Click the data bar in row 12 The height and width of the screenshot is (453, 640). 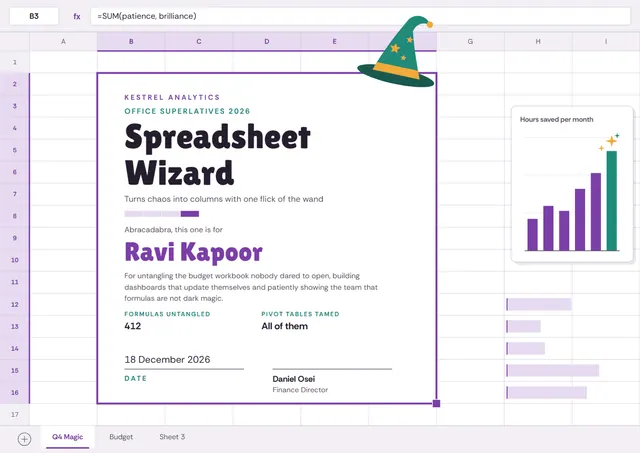coord(539,304)
